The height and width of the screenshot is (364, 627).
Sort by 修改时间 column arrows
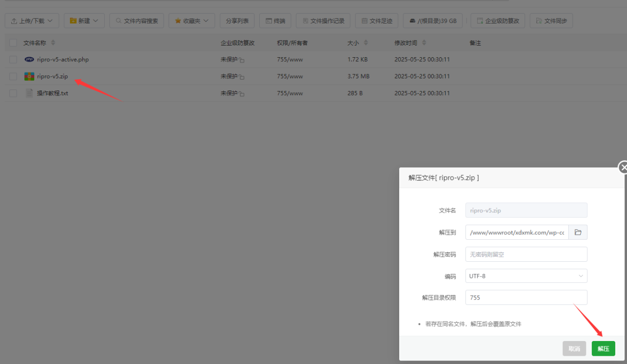pyautogui.click(x=424, y=43)
